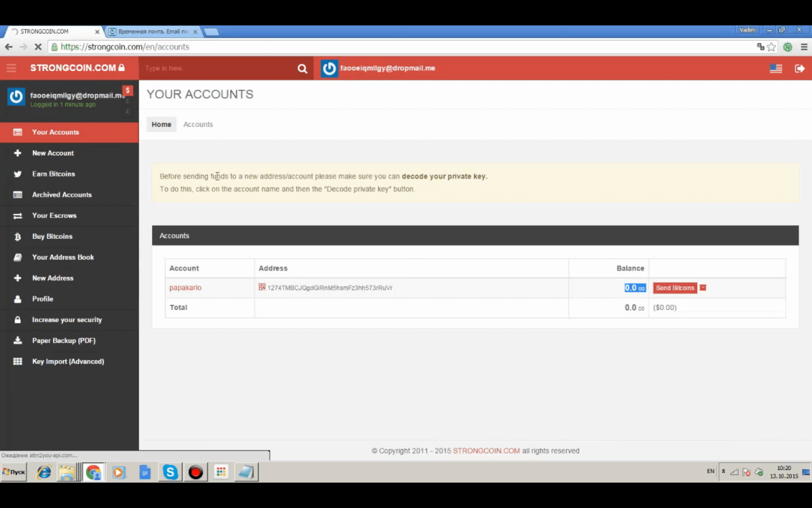Click the address book icon
812x508 pixels.
tap(17, 257)
